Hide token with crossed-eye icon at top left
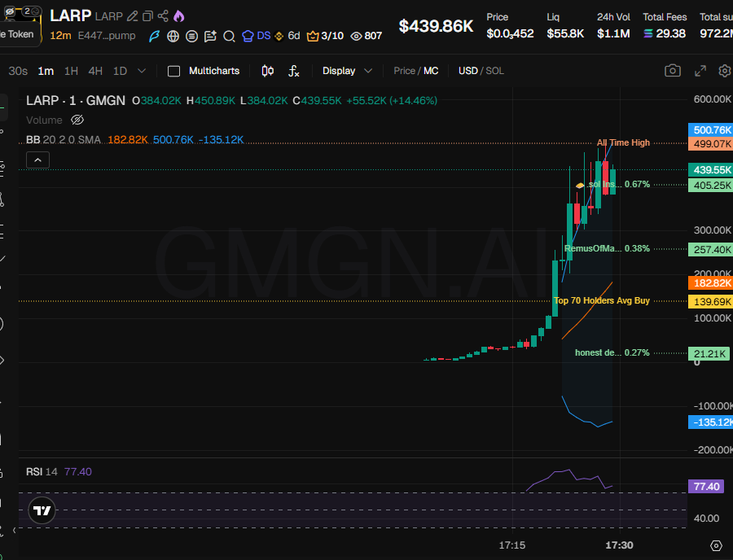 9,11
